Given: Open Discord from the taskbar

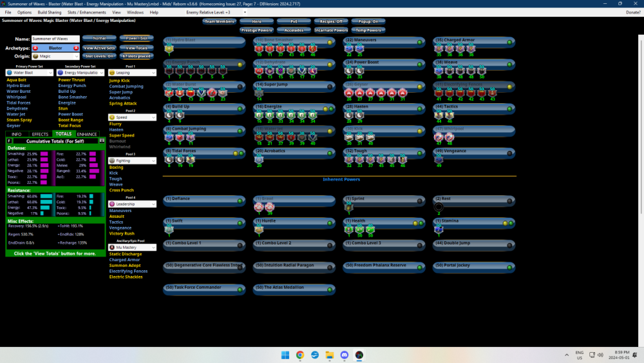Looking at the screenshot, I should tap(344, 355).
